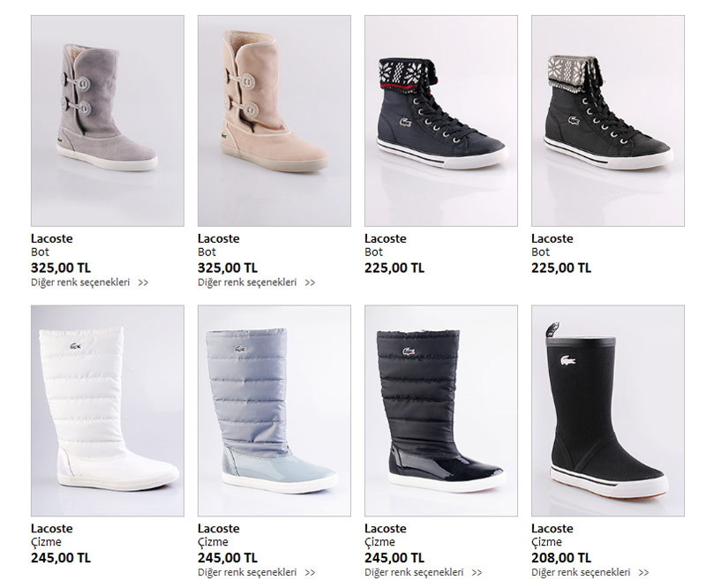View the navy lace-up boot with red-striped cuff
706x588 pixels.
point(441,121)
